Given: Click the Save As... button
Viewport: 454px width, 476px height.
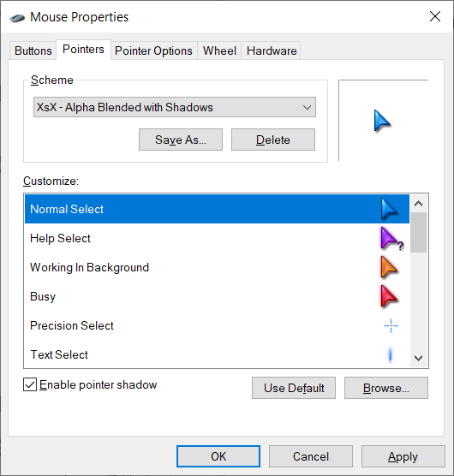Looking at the screenshot, I should 181,140.
